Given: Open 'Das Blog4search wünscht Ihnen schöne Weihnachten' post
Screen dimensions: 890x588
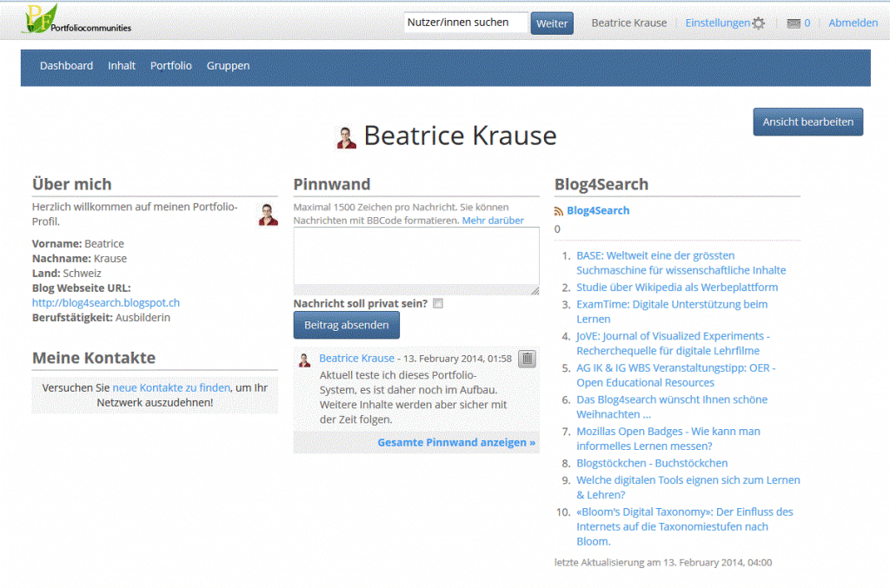Looking at the screenshot, I should tap(672, 407).
